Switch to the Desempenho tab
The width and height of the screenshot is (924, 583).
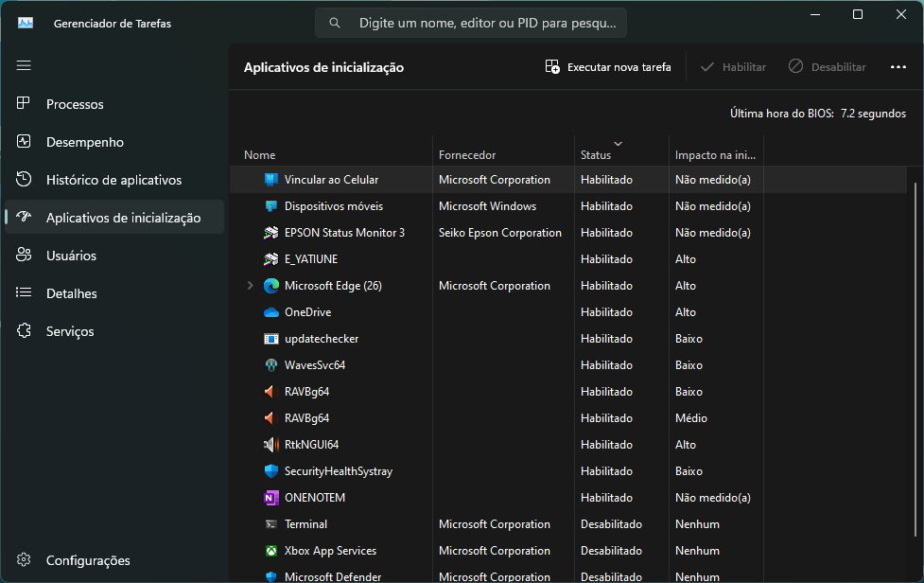84,142
